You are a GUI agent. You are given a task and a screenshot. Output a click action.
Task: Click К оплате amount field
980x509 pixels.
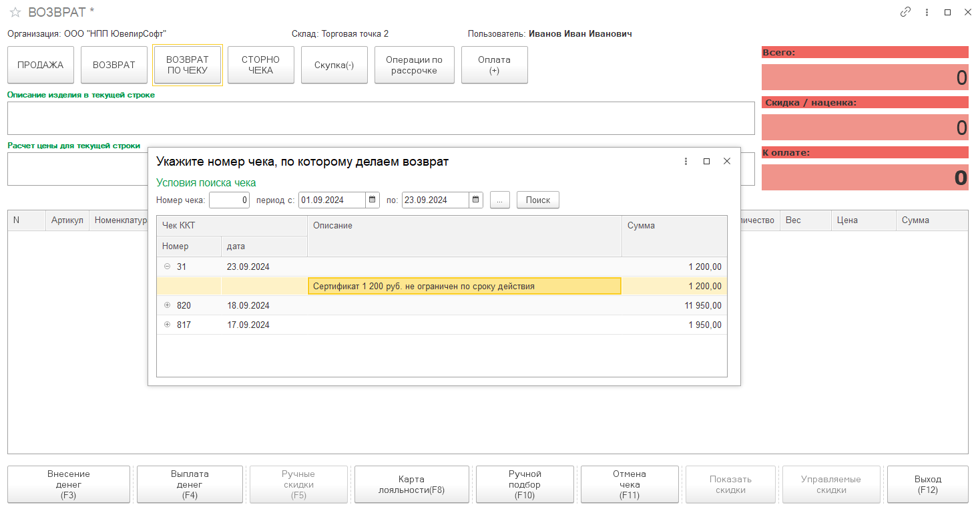tap(865, 177)
